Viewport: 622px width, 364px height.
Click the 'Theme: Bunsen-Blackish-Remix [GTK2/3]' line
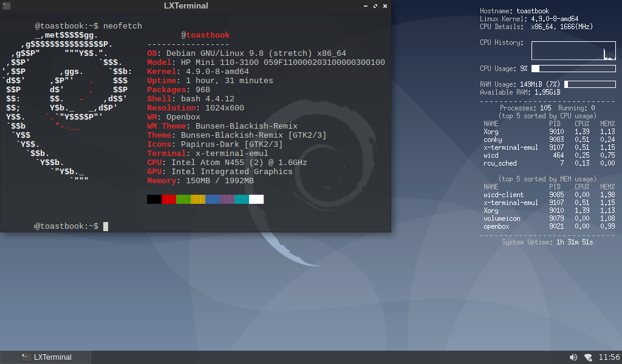tap(237, 135)
